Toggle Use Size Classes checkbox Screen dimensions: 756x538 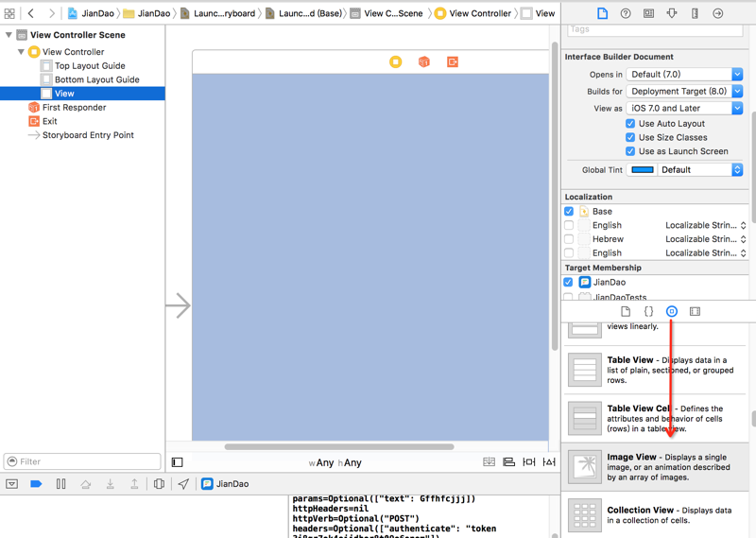(630, 137)
